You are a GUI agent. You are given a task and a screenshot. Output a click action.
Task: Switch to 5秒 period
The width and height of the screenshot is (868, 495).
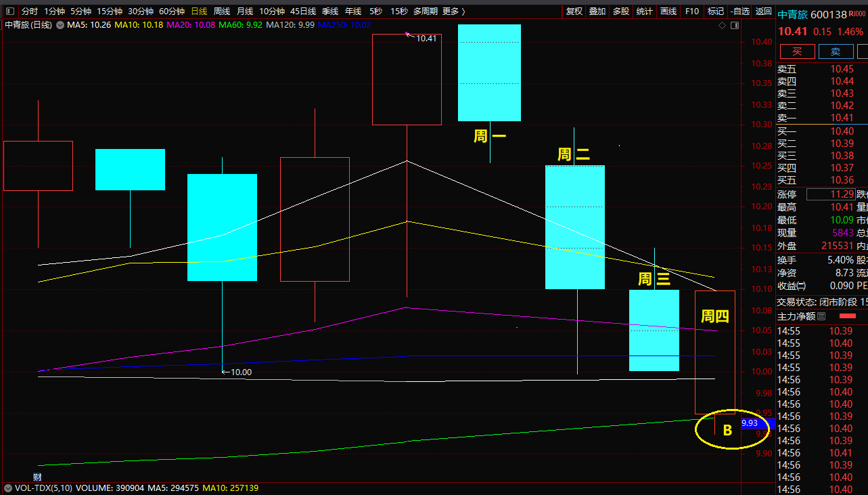[375, 12]
